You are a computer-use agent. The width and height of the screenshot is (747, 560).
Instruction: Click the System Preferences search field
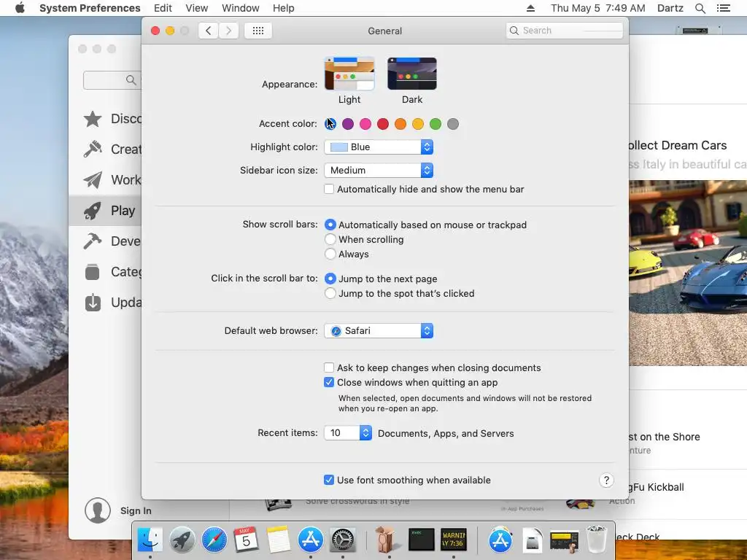pyautogui.click(x=565, y=31)
